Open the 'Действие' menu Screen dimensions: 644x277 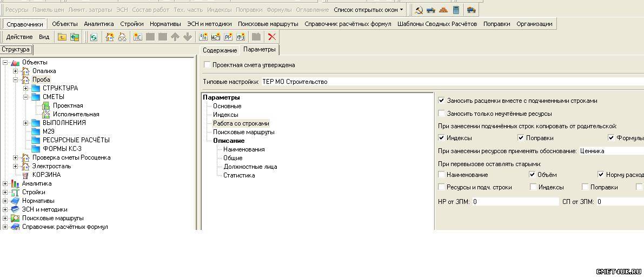[19, 37]
